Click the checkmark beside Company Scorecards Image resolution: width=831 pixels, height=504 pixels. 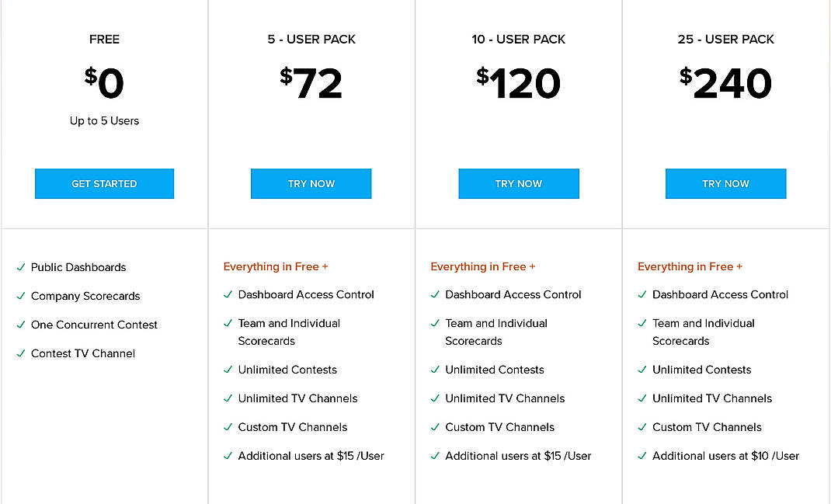[20, 296]
